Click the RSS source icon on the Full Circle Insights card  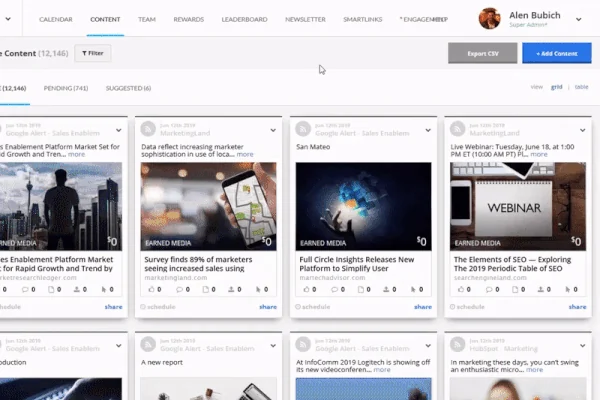tap(303, 129)
